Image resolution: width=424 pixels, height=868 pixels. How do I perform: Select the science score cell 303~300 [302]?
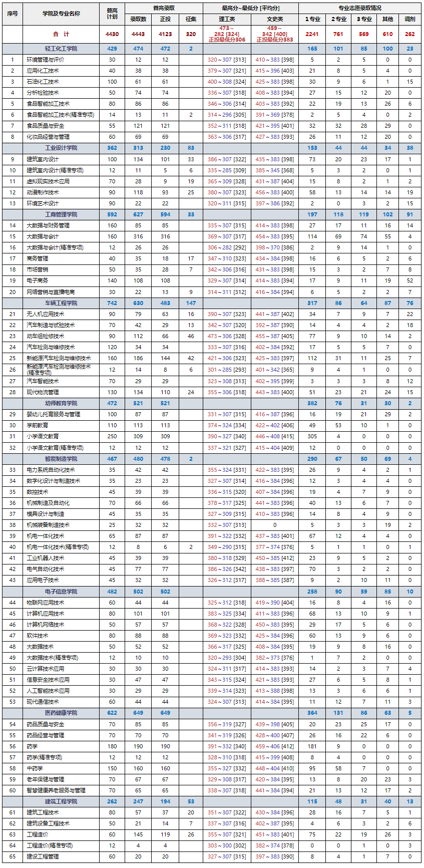pos(227,845)
